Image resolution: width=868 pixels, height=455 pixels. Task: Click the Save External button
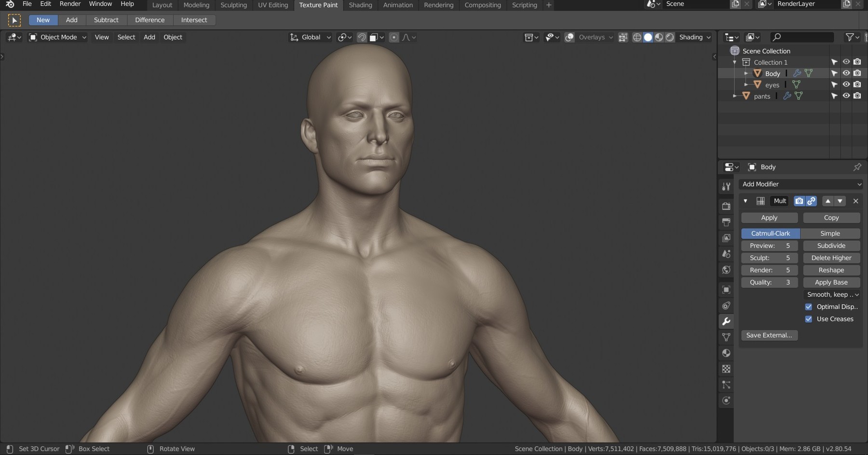pos(769,335)
